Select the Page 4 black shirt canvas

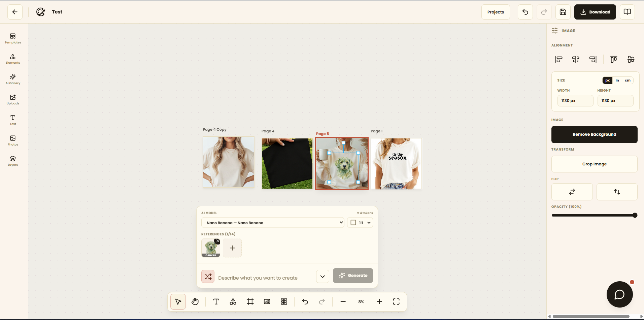[x=287, y=163]
